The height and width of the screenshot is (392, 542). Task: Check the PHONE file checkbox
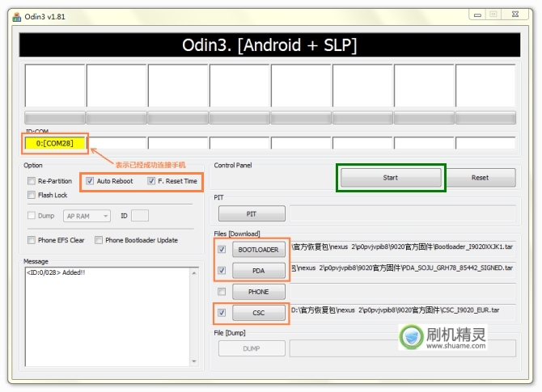pos(222,292)
